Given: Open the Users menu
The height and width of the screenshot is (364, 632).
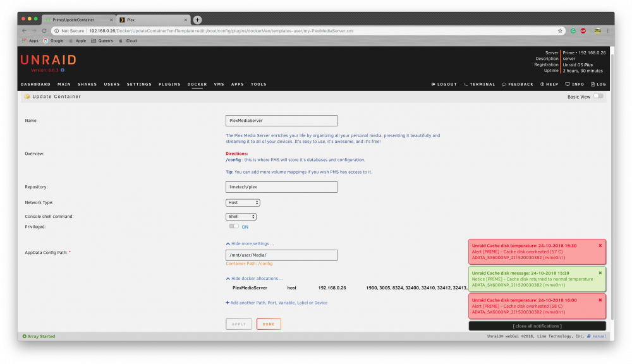Looking at the screenshot, I should (x=112, y=84).
